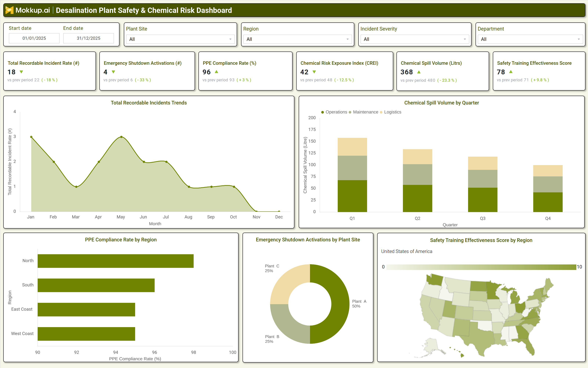Screen dimensions: 588x368
Task: Click up arrow beside PPE compliance 96
Action: [216, 72]
